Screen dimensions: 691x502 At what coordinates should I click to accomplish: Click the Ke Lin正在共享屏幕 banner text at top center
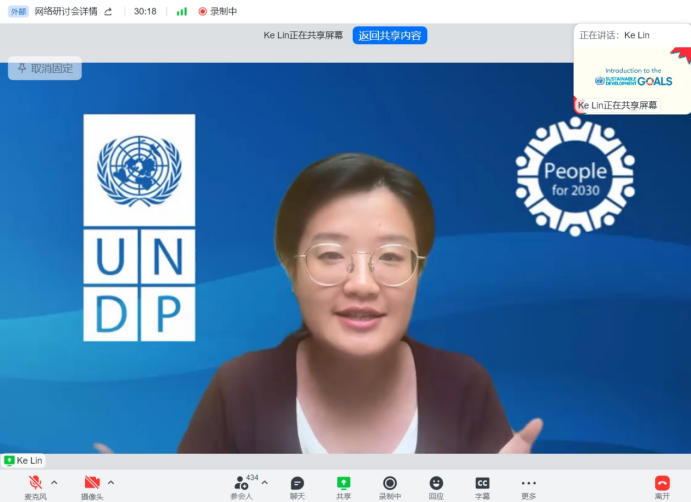tap(303, 35)
